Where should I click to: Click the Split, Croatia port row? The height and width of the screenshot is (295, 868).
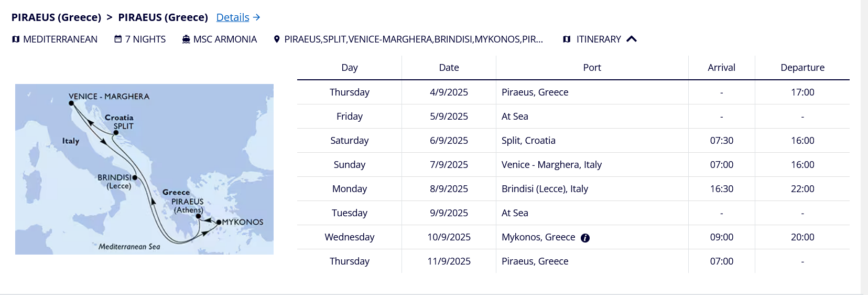point(573,141)
